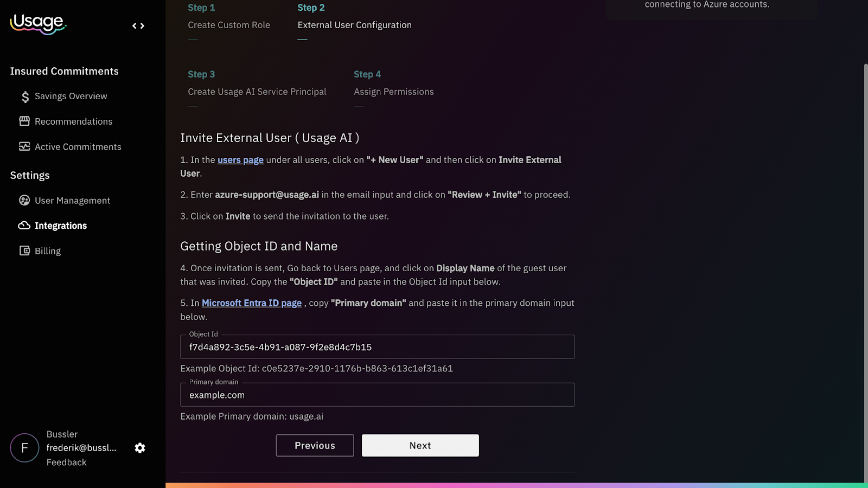Open the Microsoft Entra ID page link
This screenshot has width=868, height=488.
(x=252, y=303)
